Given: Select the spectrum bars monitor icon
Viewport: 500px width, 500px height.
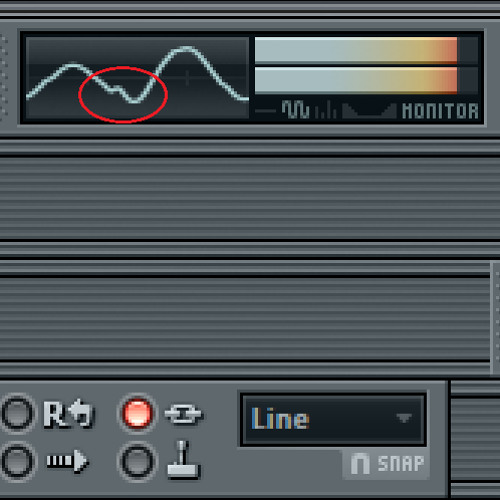Looking at the screenshot, I should [x=326, y=110].
